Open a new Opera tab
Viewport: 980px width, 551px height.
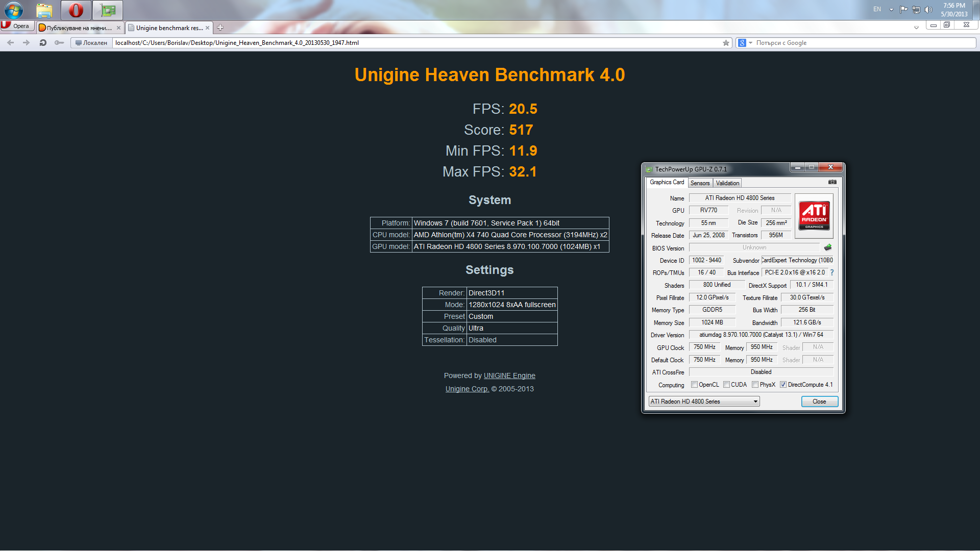[x=220, y=28]
